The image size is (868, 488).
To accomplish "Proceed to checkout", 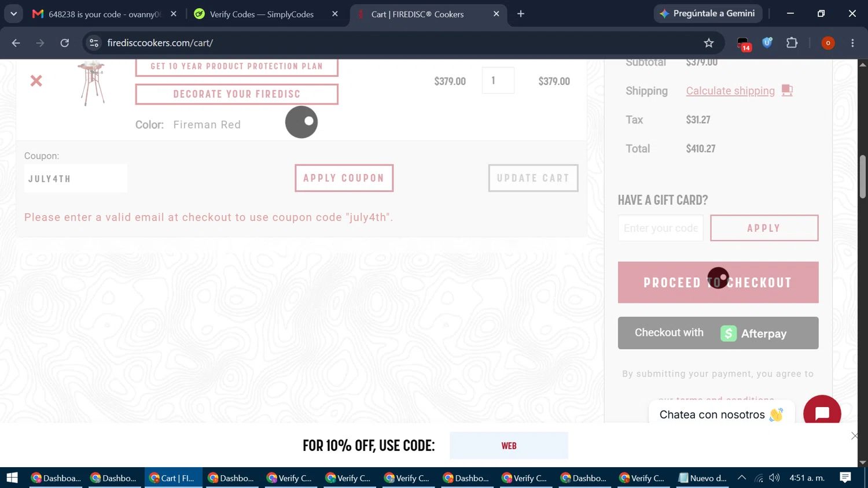I will (x=718, y=282).
